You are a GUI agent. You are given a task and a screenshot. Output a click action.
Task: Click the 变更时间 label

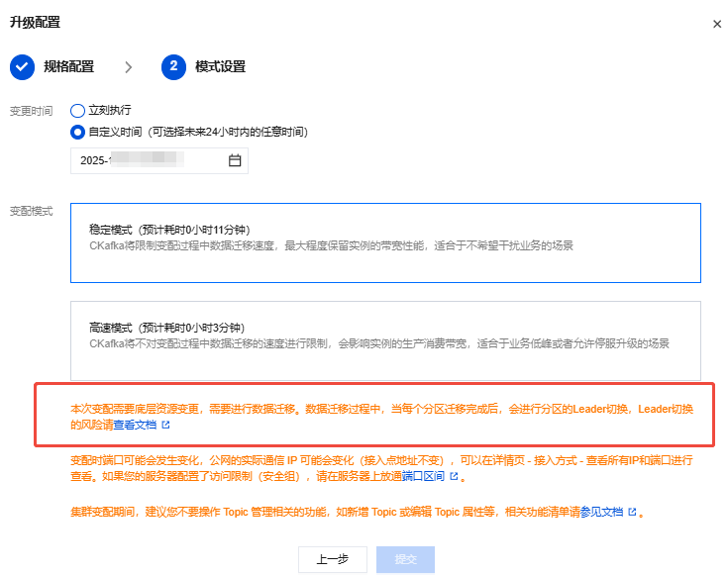click(31, 111)
